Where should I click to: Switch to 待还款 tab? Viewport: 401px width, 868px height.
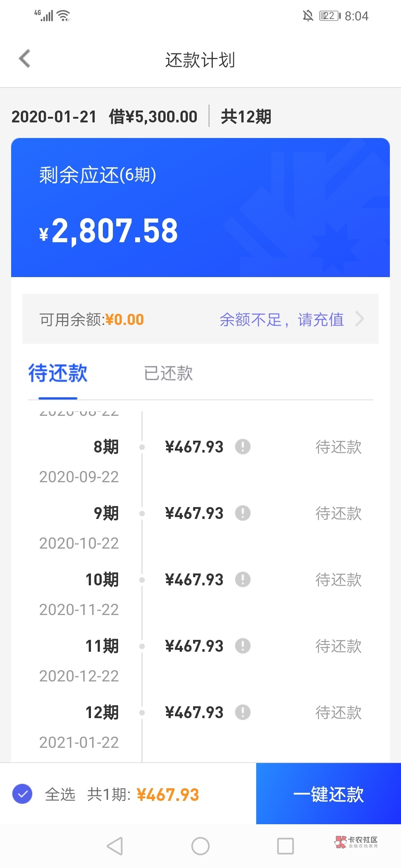coord(58,373)
